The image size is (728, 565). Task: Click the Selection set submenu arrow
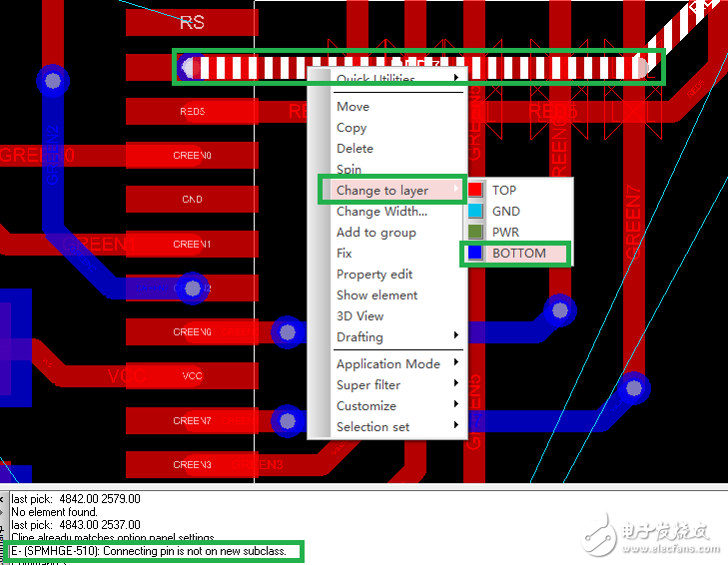coord(456,424)
